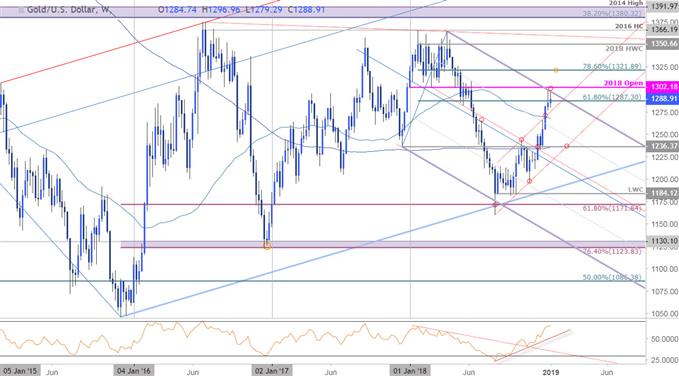Click the 1288.91 current price label
The width and height of the screenshot is (679, 376).
pyautogui.click(x=662, y=99)
